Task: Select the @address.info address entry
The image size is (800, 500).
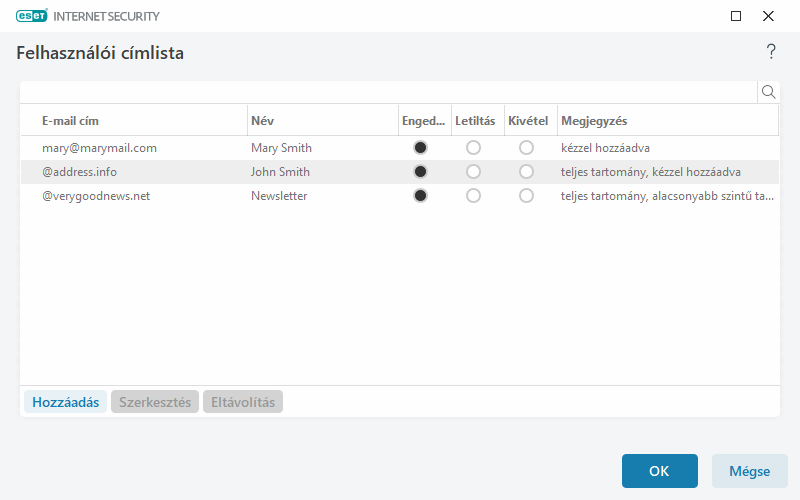Action: point(80,172)
